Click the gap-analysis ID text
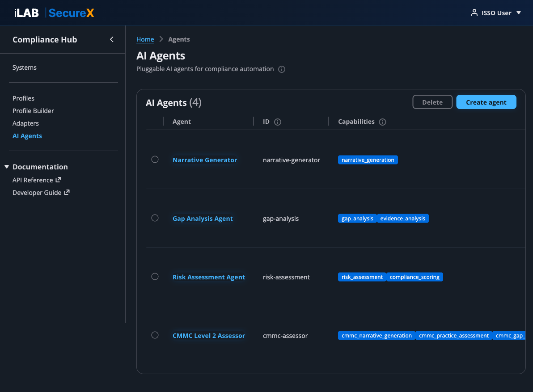The height and width of the screenshot is (392, 533). 281,219
